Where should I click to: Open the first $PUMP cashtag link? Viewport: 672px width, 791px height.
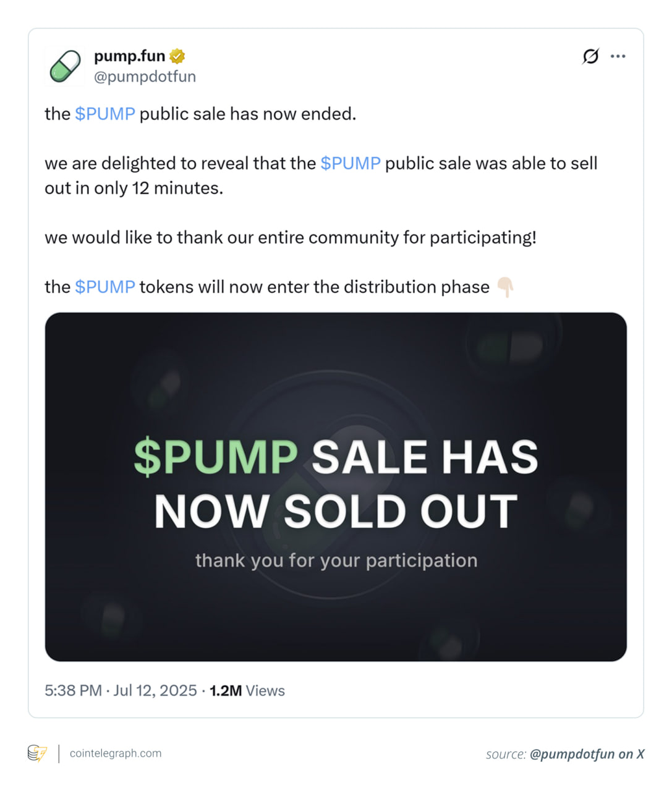point(104,114)
